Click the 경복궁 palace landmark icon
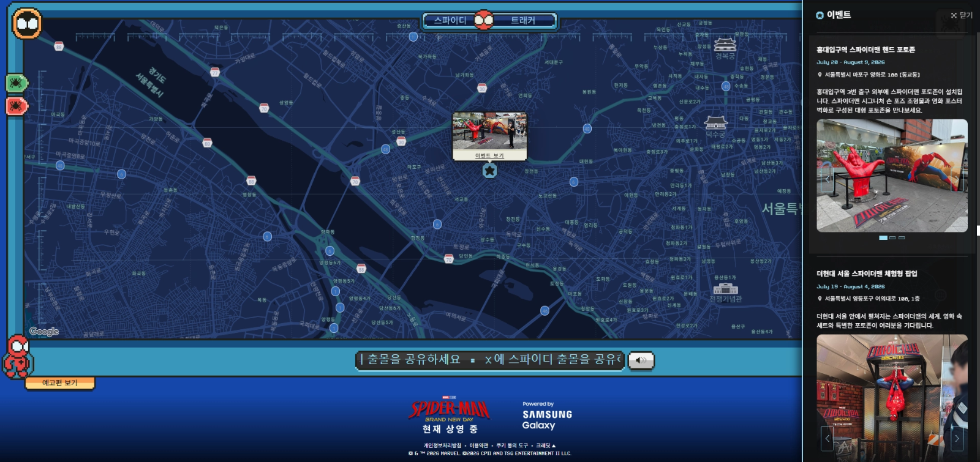Screen dimensions: 980x462 coord(725,45)
